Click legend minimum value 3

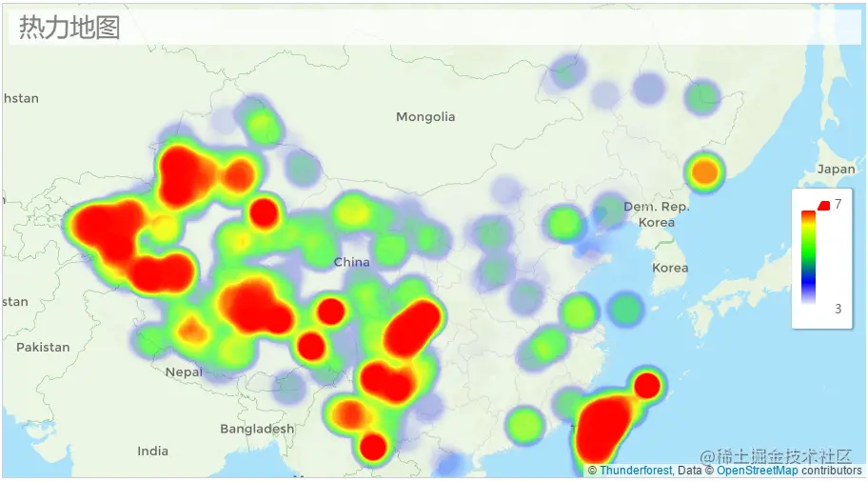tap(838, 309)
